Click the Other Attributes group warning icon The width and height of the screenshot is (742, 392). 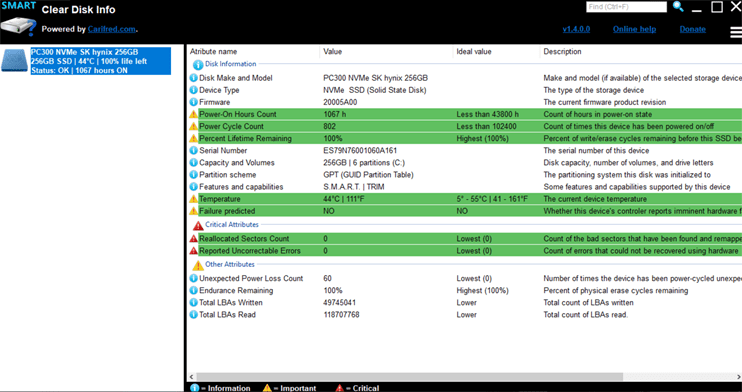[198, 265]
